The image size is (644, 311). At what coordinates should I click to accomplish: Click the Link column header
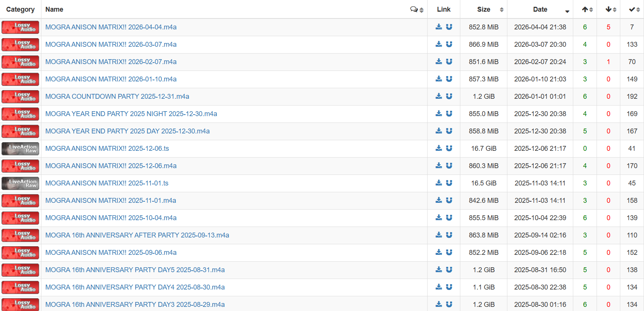pos(444,9)
